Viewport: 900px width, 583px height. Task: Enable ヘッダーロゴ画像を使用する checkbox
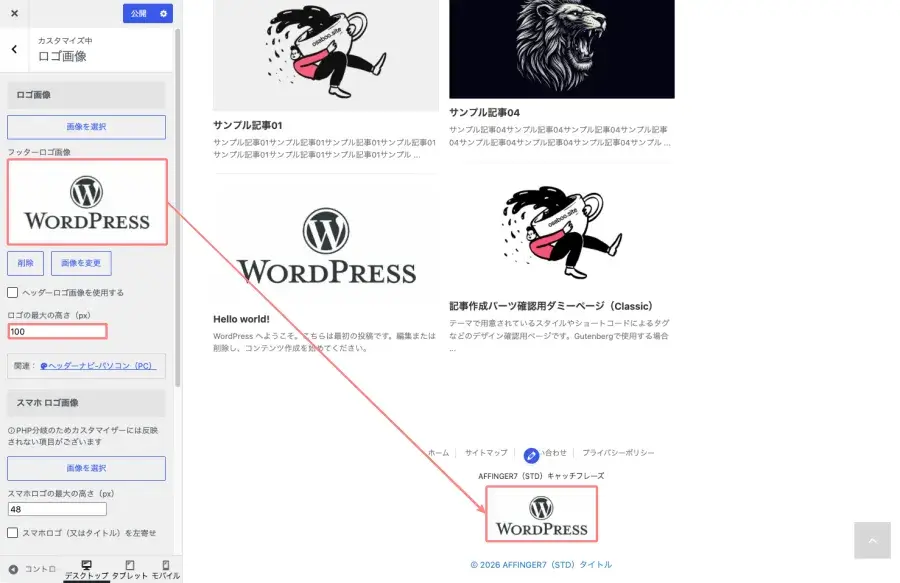[x=13, y=293]
